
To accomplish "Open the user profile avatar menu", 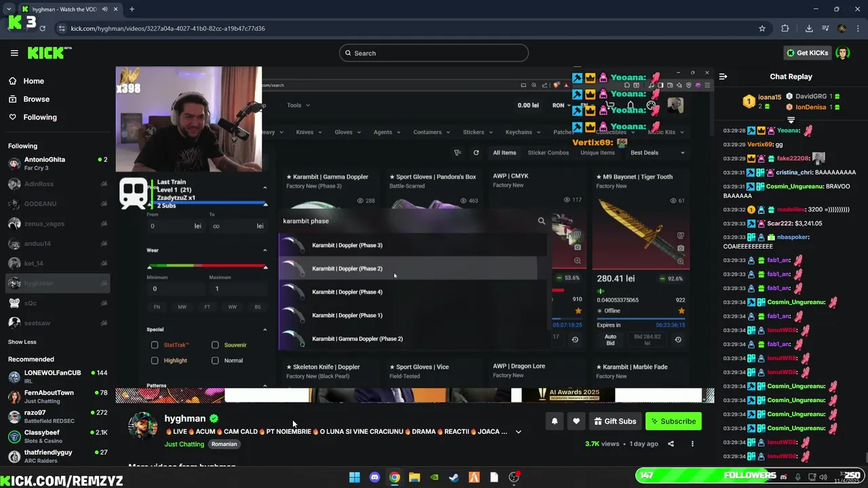I will (x=843, y=53).
